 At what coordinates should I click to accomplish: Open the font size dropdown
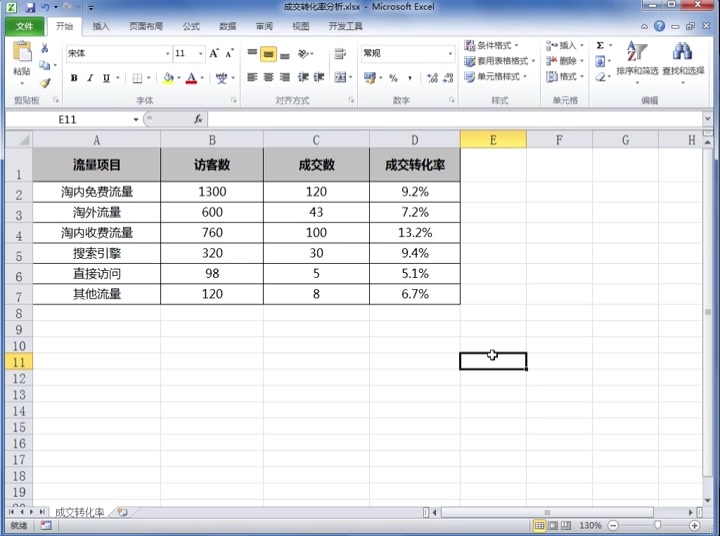201,54
